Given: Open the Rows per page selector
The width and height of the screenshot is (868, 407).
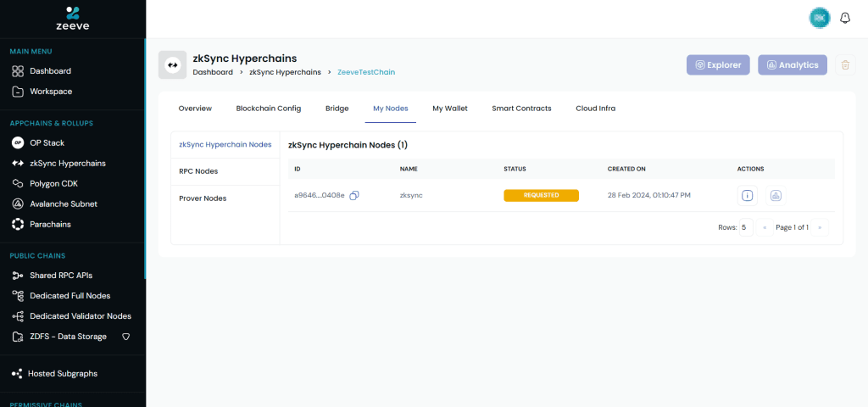Looking at the screenshot, I should click(x=746, y=227).
